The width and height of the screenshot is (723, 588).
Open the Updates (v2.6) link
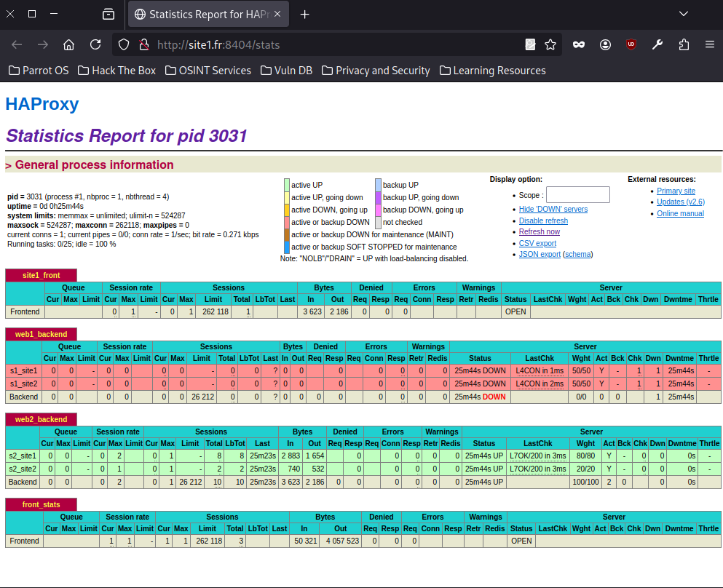(681, 202)
